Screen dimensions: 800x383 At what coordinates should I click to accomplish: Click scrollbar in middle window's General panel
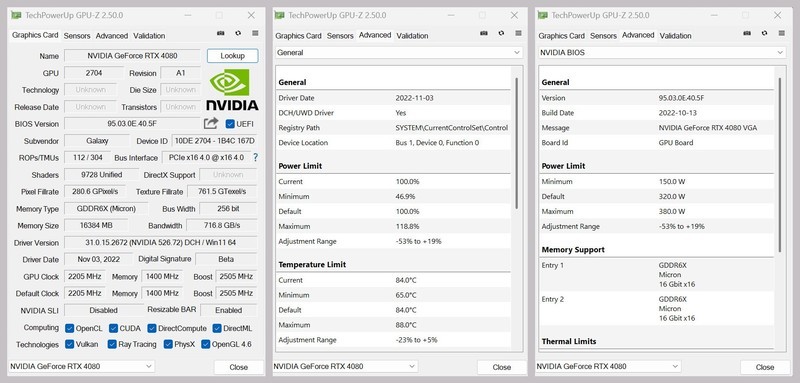coord(516,143)
